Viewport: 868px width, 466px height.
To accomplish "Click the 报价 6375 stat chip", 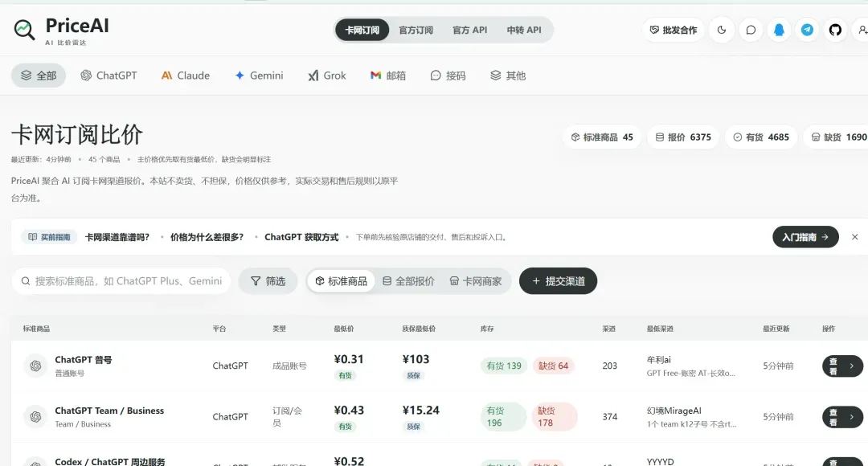I will click(x=683, y=137).
